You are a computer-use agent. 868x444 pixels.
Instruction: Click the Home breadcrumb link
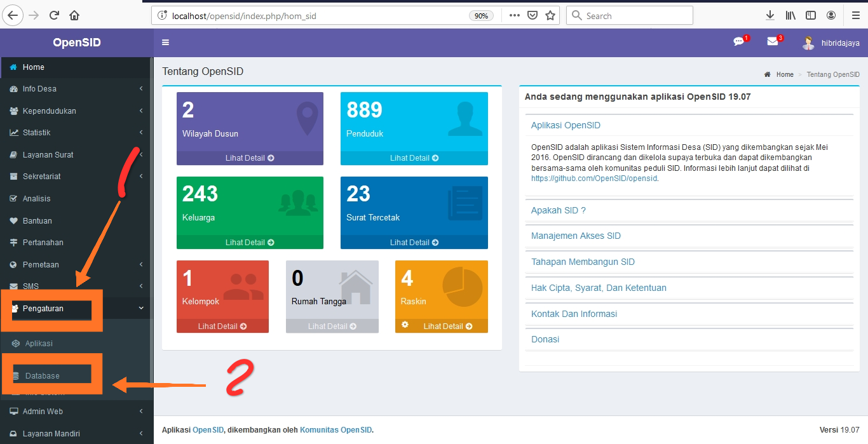[785, 75]
